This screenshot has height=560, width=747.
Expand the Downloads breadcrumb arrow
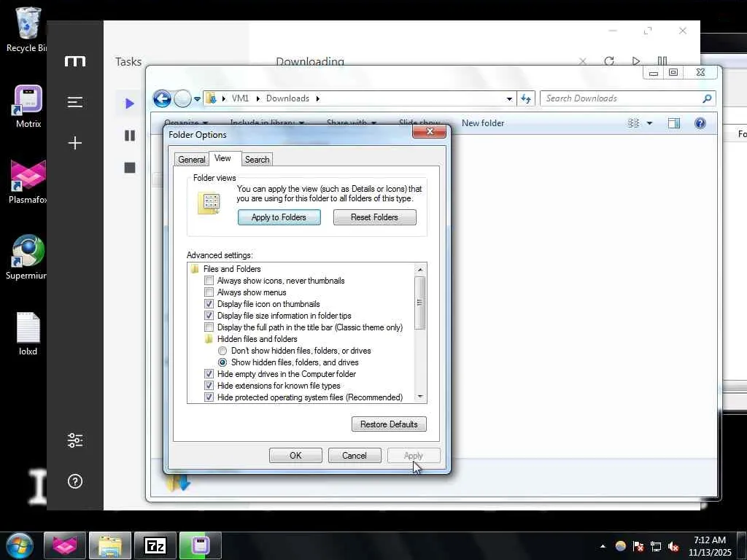[x=317, y=98]
